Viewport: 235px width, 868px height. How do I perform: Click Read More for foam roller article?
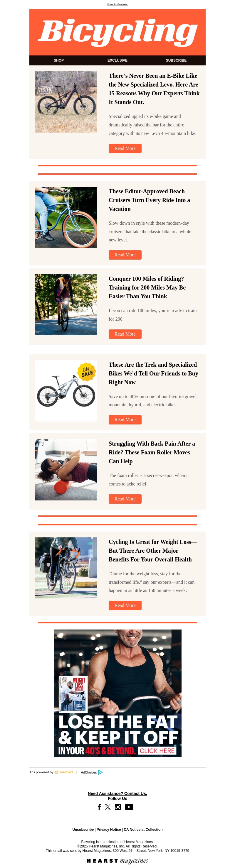[125, 499]
